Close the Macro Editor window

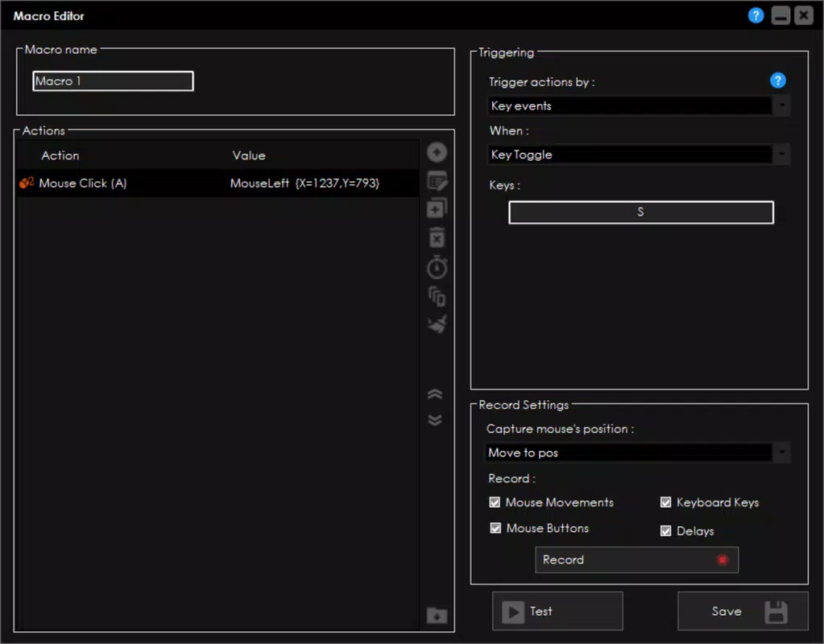click(804, 16)
